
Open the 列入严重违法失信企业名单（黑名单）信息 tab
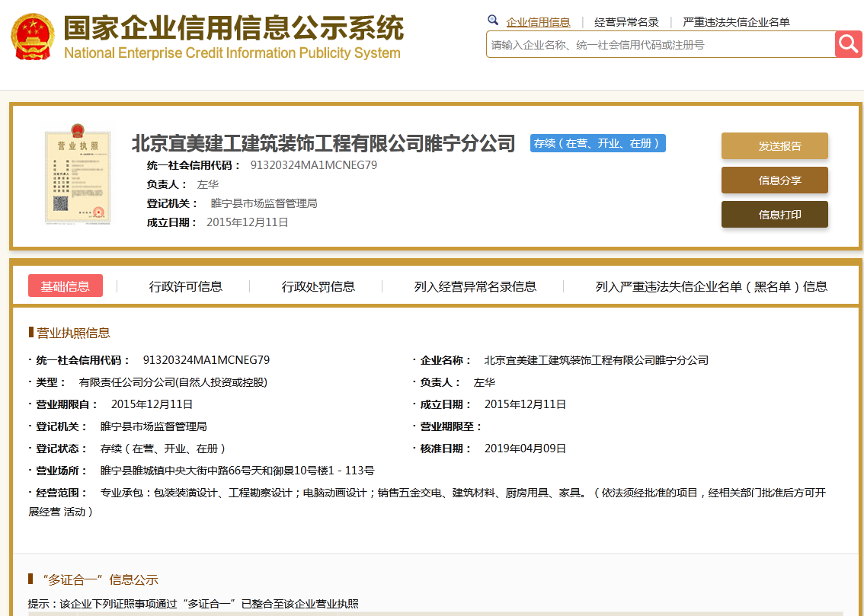[x=712, y=286]
